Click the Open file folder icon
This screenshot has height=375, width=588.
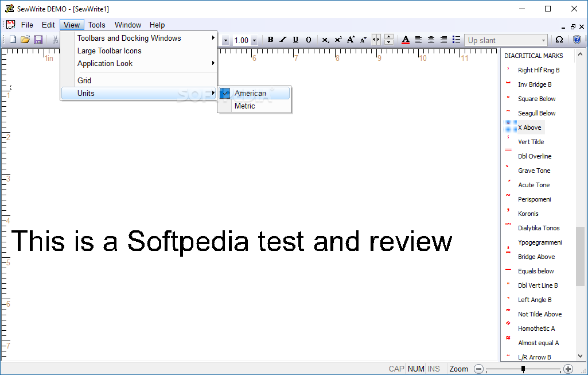tap(25, 40)
